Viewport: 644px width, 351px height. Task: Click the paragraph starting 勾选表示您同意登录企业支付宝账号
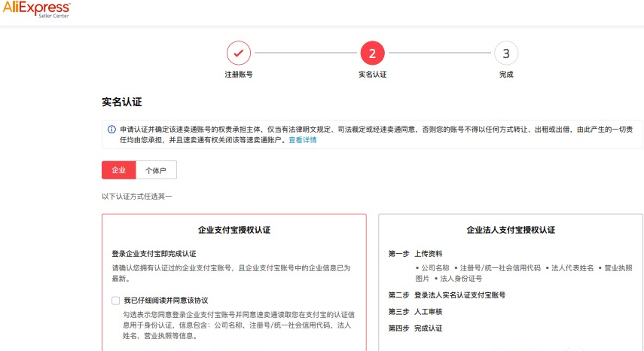point(239,325)
